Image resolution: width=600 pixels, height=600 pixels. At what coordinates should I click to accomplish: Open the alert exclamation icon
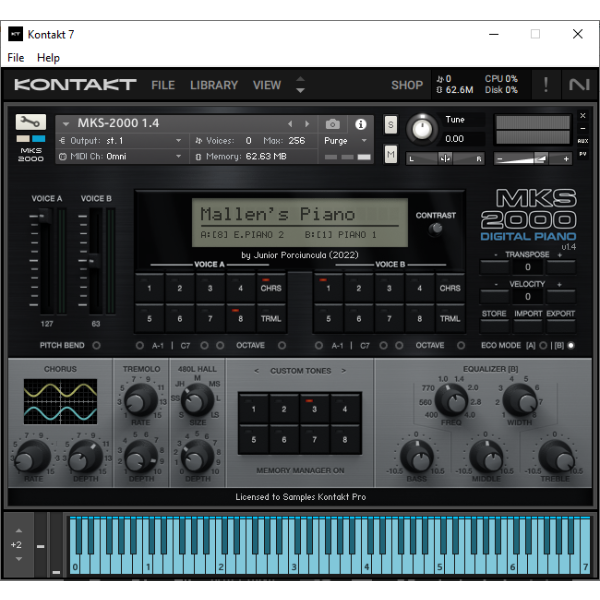(546, 84)
